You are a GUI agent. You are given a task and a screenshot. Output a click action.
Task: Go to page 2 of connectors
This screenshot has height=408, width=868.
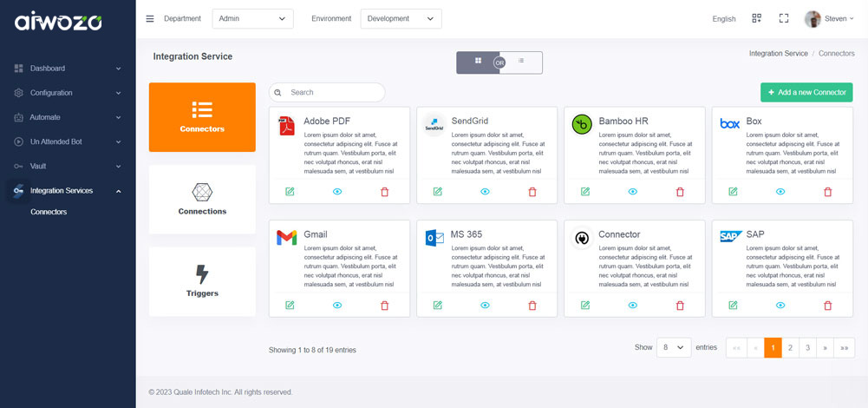[x=790, y=347]
